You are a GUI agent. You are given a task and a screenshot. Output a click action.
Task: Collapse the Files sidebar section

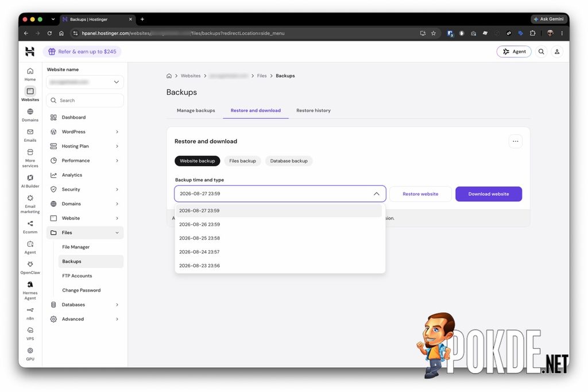point(85,232)
